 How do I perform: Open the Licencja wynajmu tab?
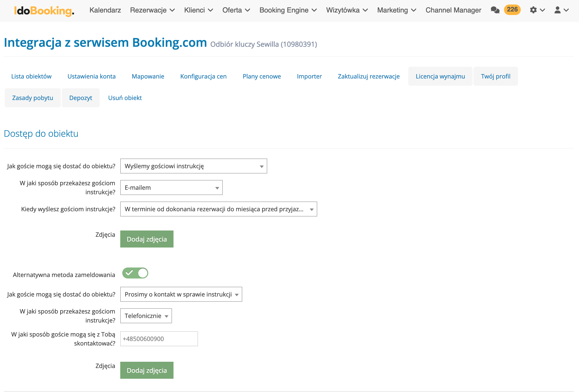[x=440, y=76]
